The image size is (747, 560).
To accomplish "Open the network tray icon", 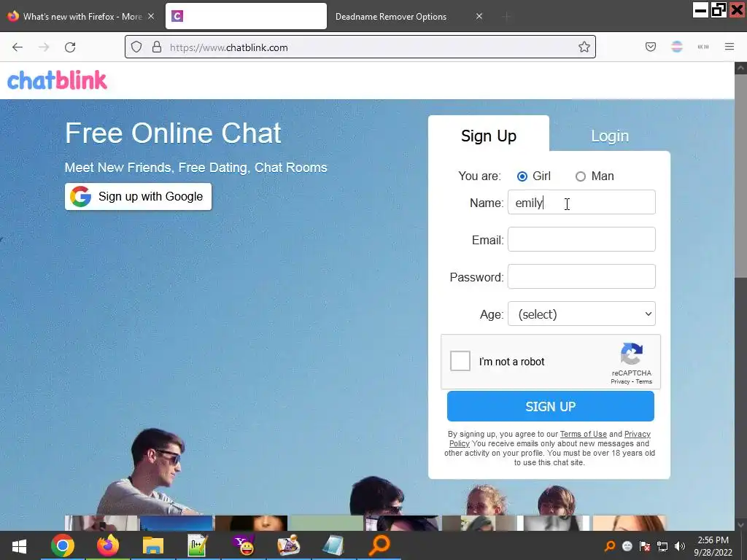I will 662,546.
